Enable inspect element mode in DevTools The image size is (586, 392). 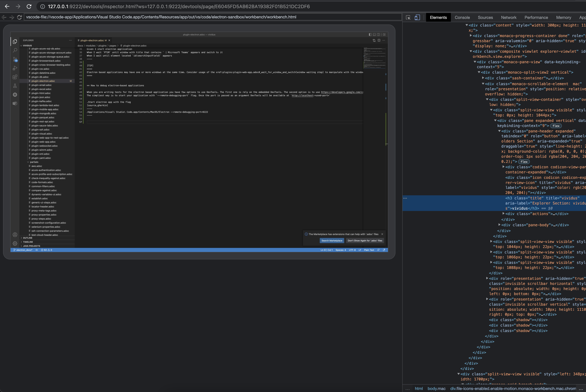pyautogui.click(x=408, y=18)
